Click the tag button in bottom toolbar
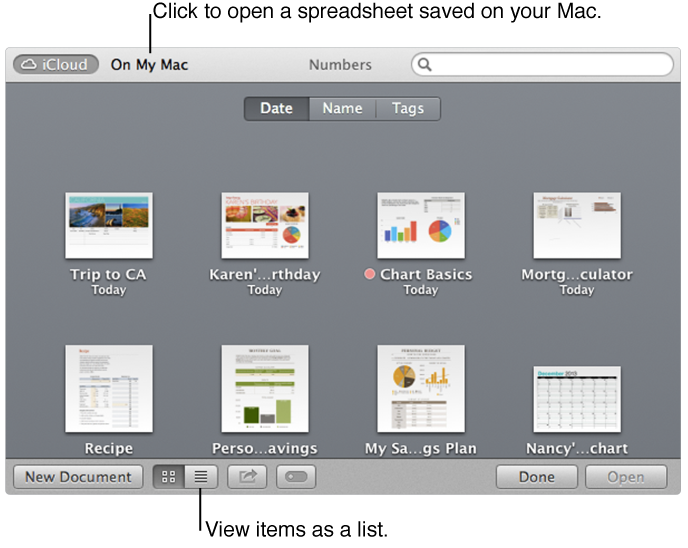 click(296, 477)
